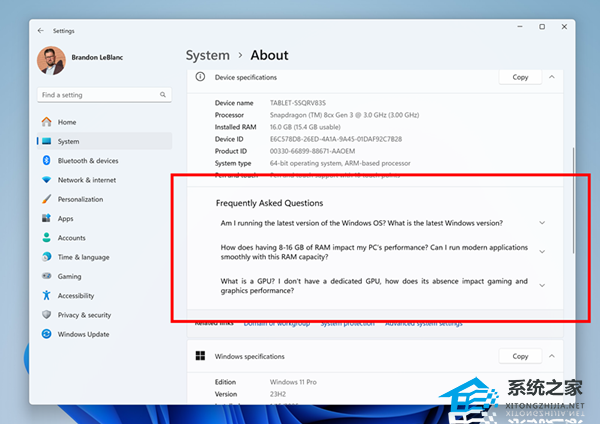Screen dimensions: 600x424
Task: Expand the dedicated GPU question
Action: point(542,285)
